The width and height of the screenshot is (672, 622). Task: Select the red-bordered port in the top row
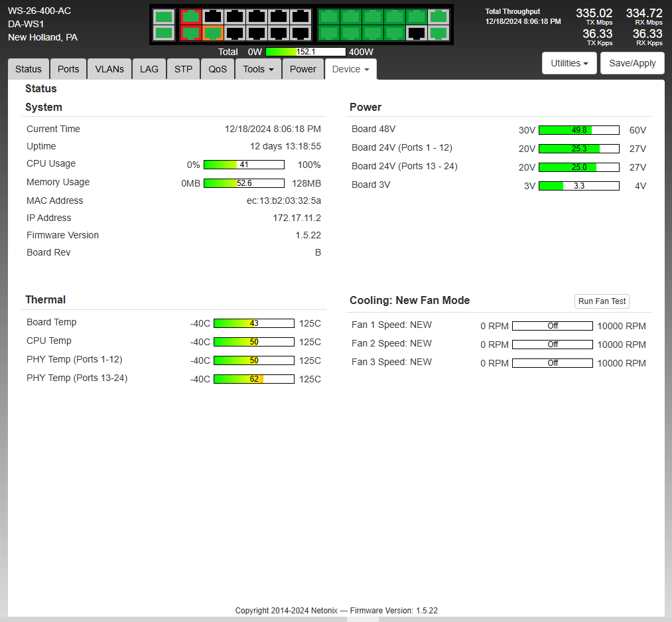(x=191, y=17)
